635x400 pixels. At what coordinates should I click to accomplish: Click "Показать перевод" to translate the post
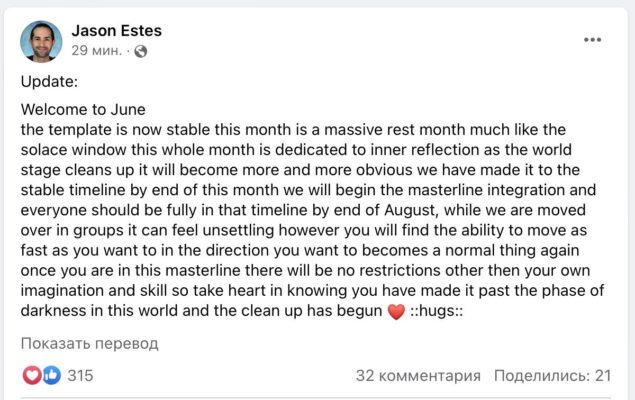90,343
